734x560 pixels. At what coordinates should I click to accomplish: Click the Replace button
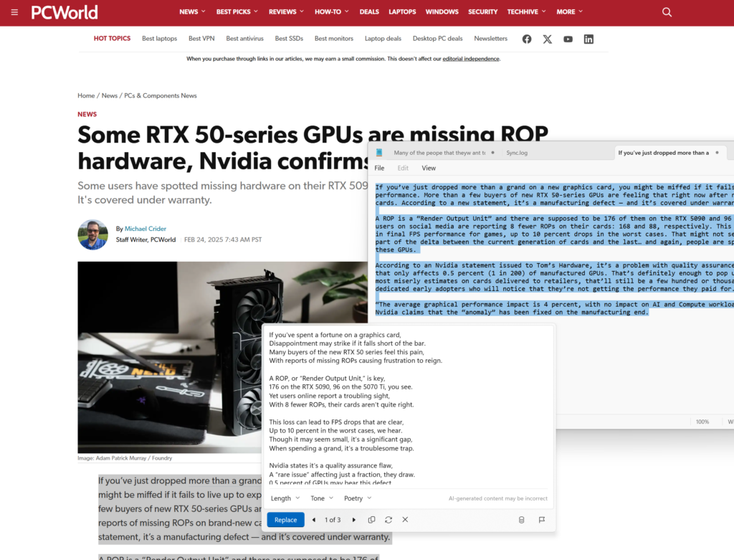pos(285,519)
